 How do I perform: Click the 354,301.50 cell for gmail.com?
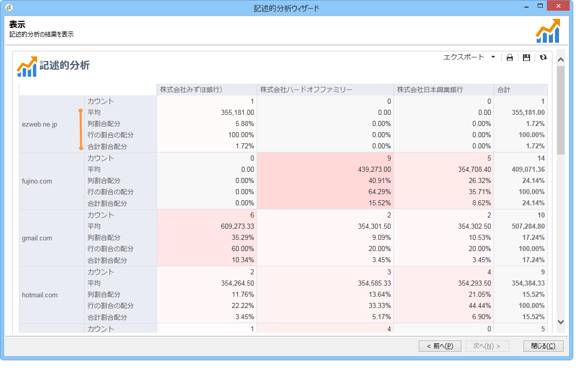point(374,227)
